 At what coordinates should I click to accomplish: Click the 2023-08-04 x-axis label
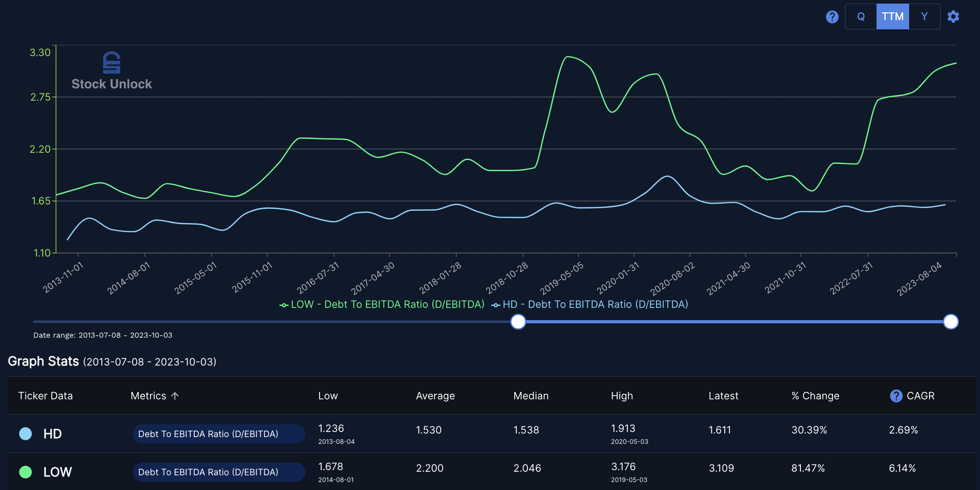click(919, 278)
